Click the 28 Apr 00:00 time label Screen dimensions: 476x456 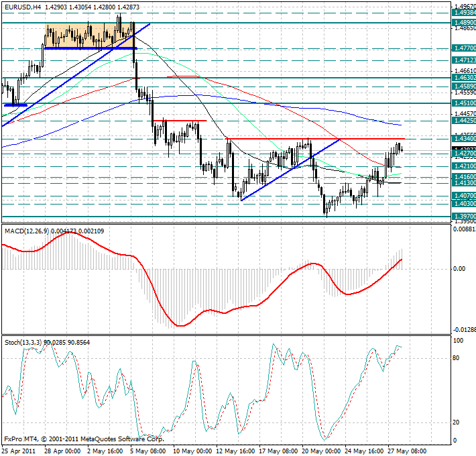click(62, 451)
